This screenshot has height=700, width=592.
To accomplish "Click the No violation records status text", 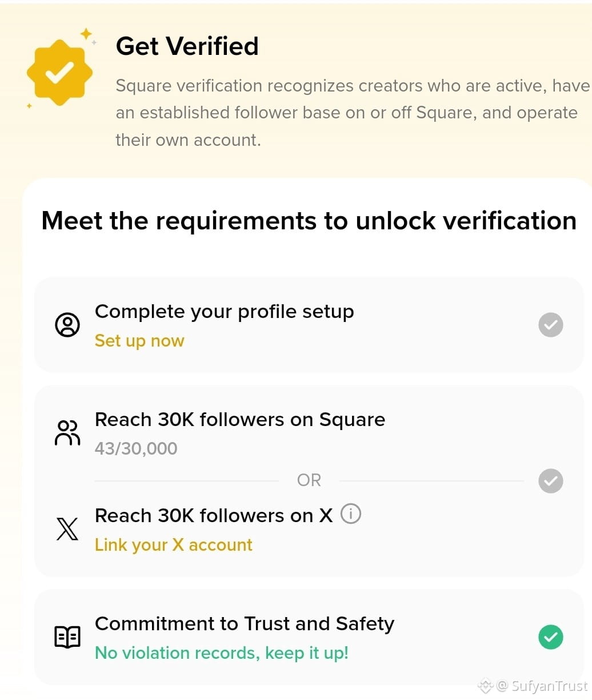I will (222, 653).
